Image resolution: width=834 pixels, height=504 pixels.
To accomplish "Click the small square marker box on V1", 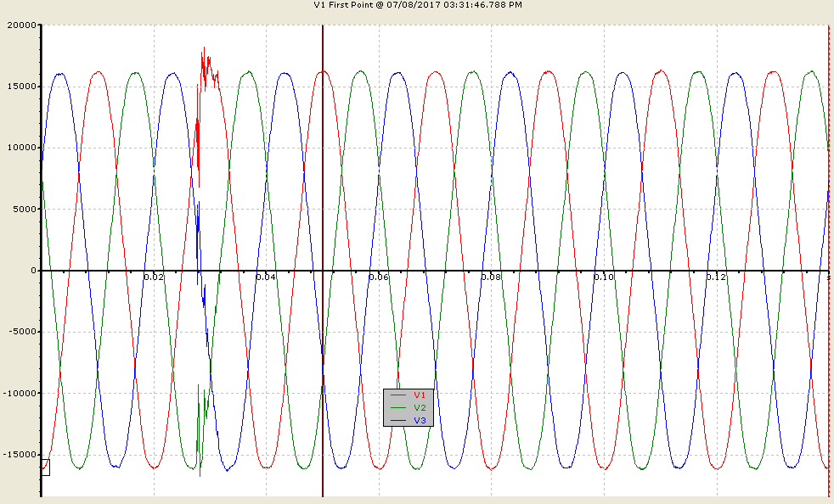I will pyautogui.click(x=45, y=468).
